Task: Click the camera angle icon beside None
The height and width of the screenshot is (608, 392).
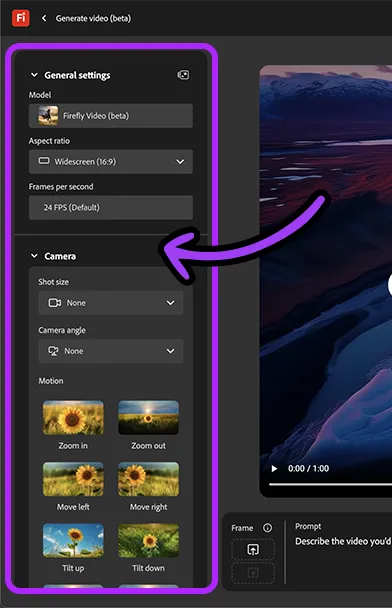Action: [53, 351]
